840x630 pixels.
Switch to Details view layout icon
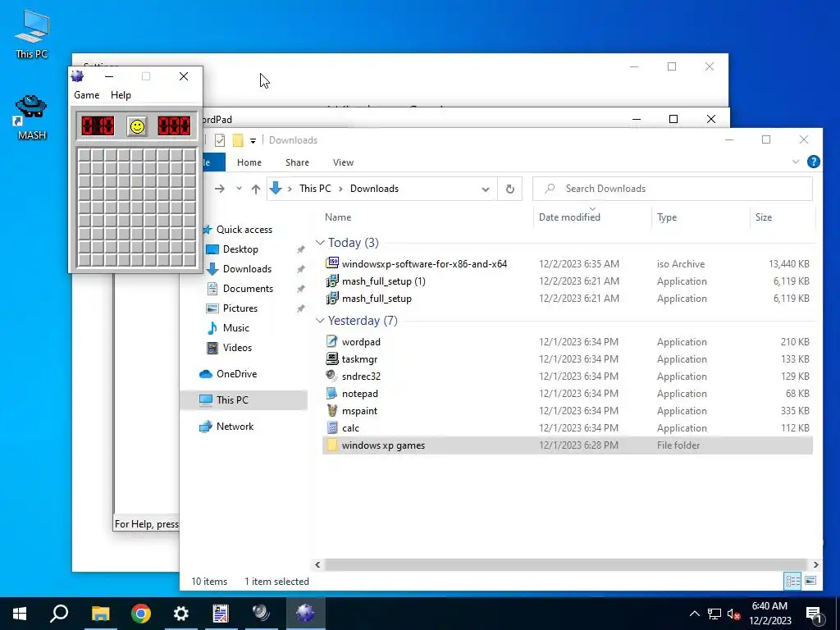pos(793,581)
